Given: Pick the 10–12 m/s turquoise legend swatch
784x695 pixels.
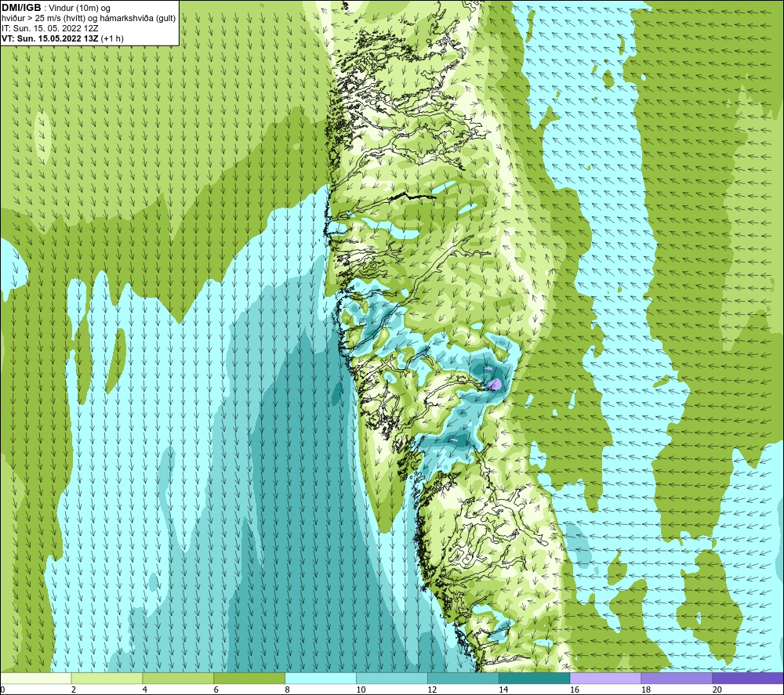Looking at the screenshot, I should pos(392,678).
